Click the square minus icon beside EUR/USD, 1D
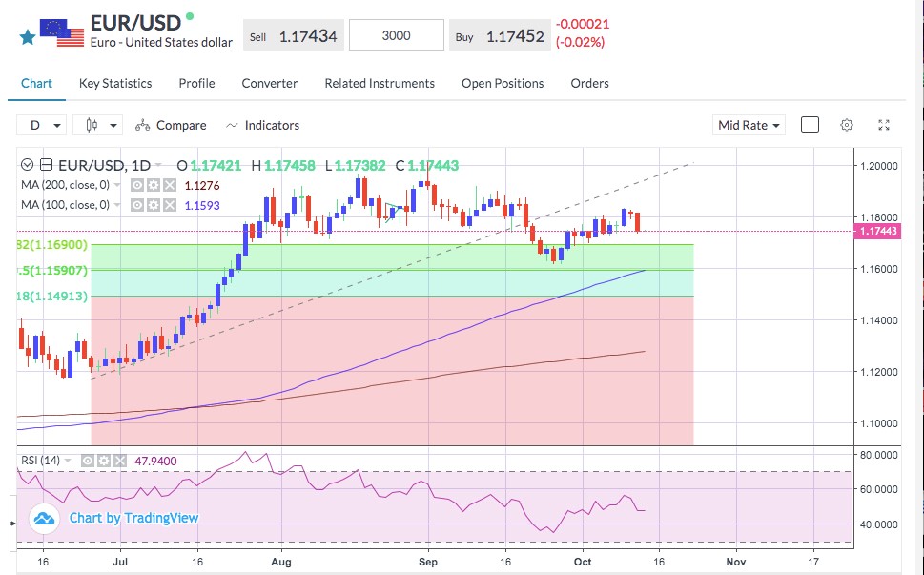Screen dimensions: 924x575 46,165
